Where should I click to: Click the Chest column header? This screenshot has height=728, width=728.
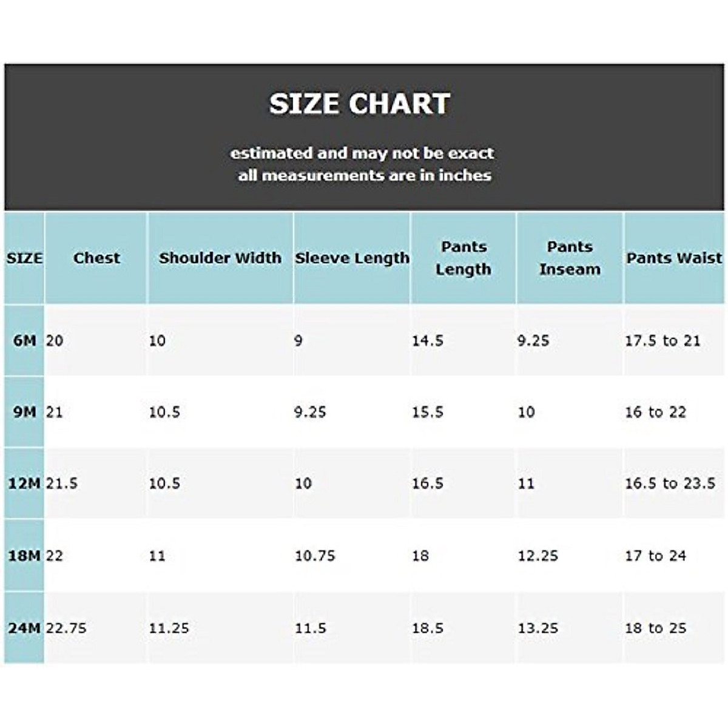click(x=96, y=258)
